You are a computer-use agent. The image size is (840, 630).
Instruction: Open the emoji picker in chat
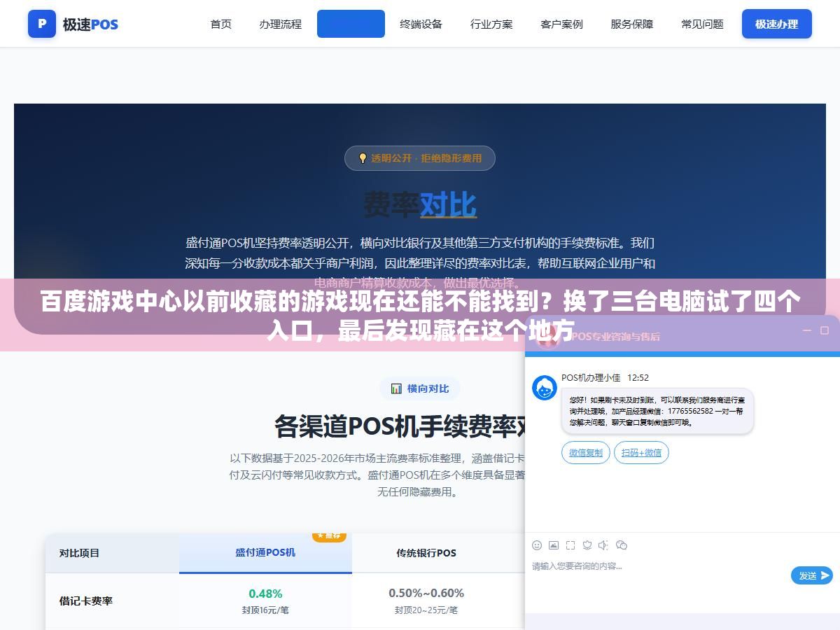pyautogui.click(x=537, y=545)
